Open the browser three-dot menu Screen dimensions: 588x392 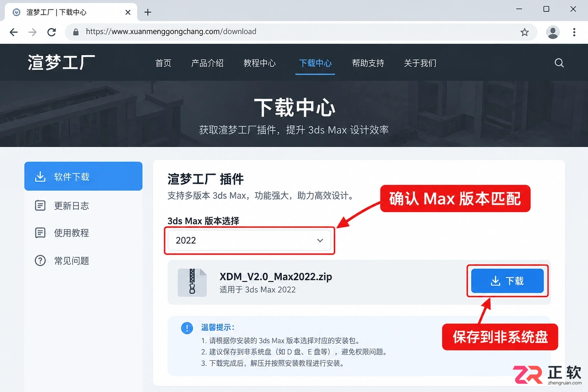pos(574,32)
